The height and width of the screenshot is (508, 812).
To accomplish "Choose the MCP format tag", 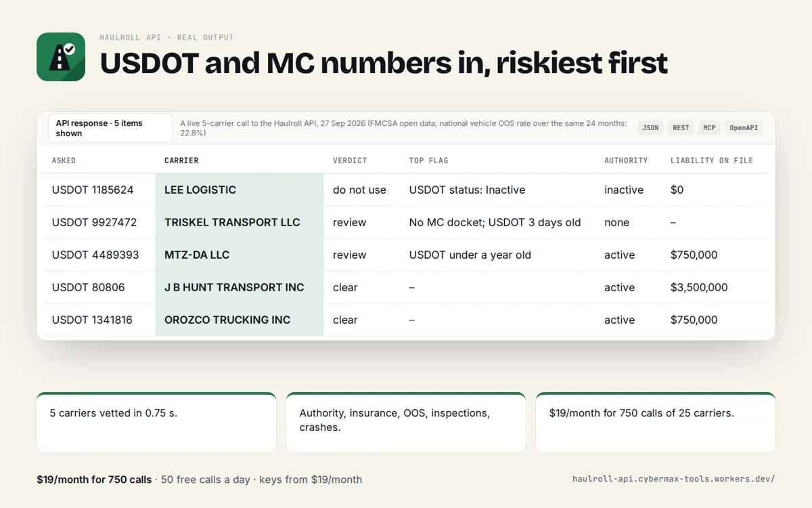I will 709,127.
